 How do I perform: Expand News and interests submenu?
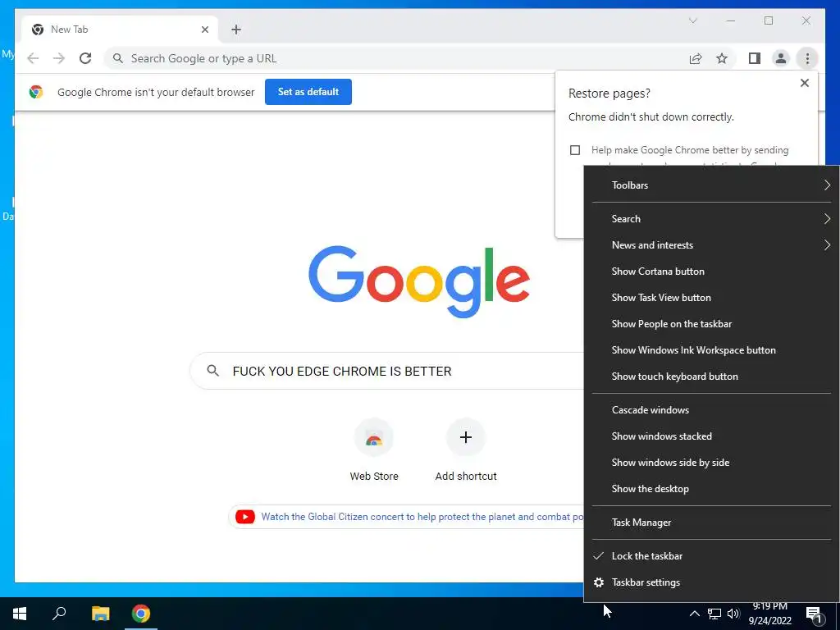click(711, 244)
